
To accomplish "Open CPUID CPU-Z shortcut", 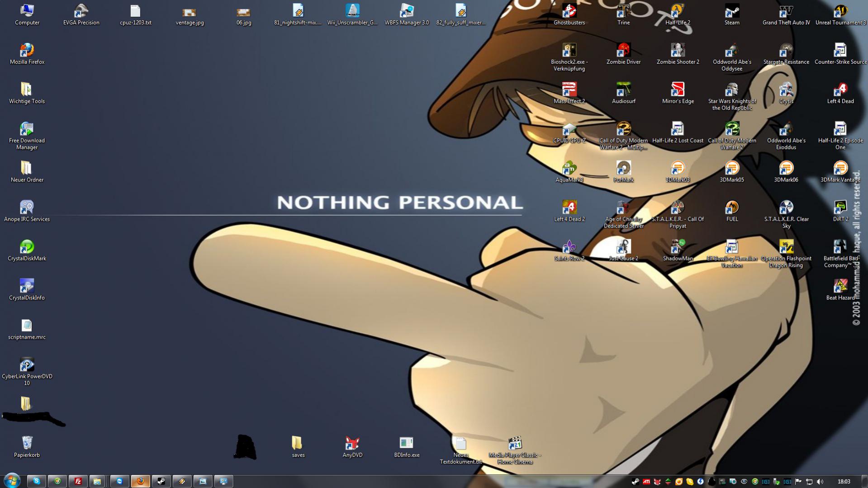I will (x=569, y=132).
